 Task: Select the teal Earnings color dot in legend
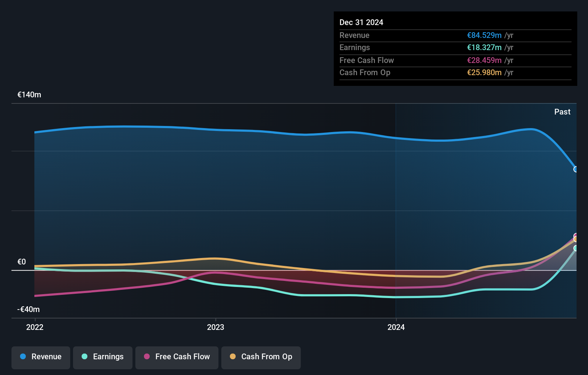(x=84, y=357)
